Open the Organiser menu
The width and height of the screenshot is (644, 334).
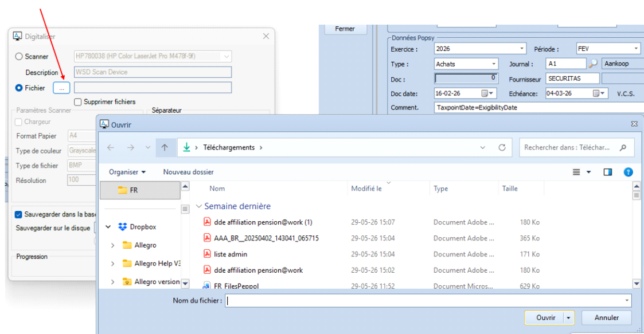pos(127,172)
